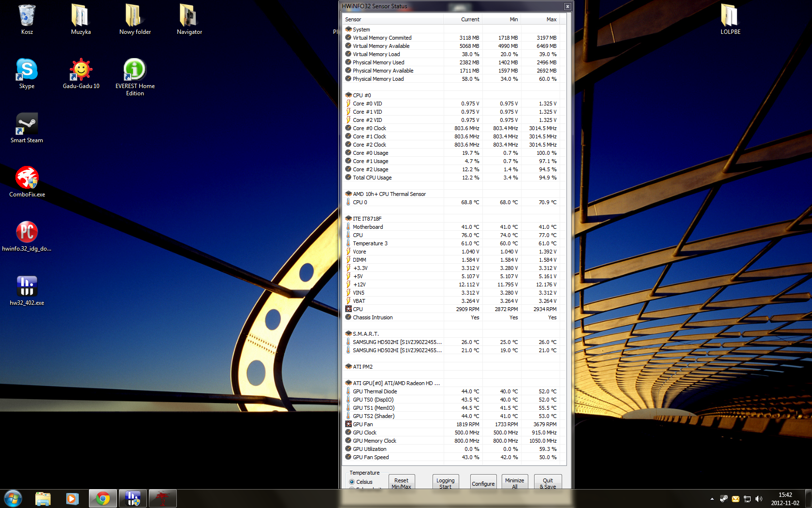The height and width of the screenshot is (508, 812).
Task: Open Windows Explorer from taskbar
Action: pos(43,498)
